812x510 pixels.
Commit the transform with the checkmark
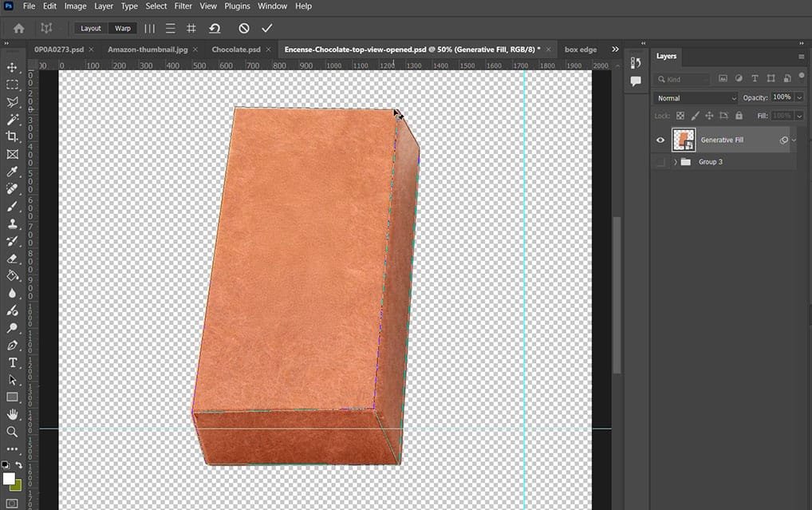266,29
